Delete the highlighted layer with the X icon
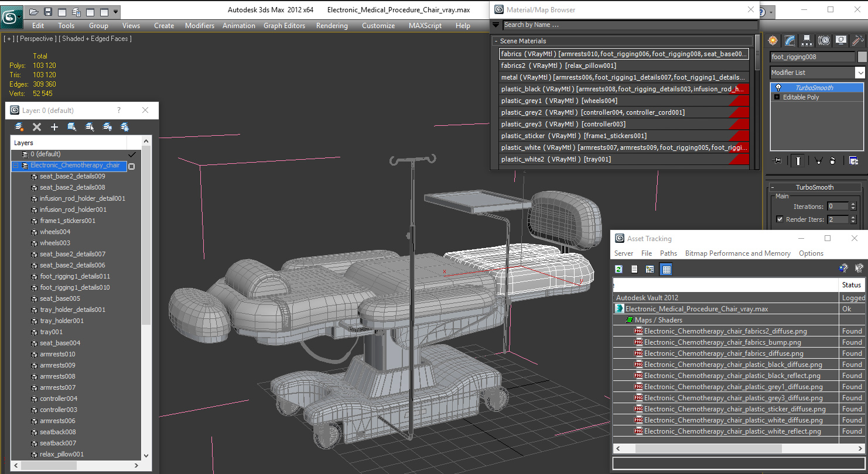The width and height of the screenshot is (868, 474). (x=37, y=127)
